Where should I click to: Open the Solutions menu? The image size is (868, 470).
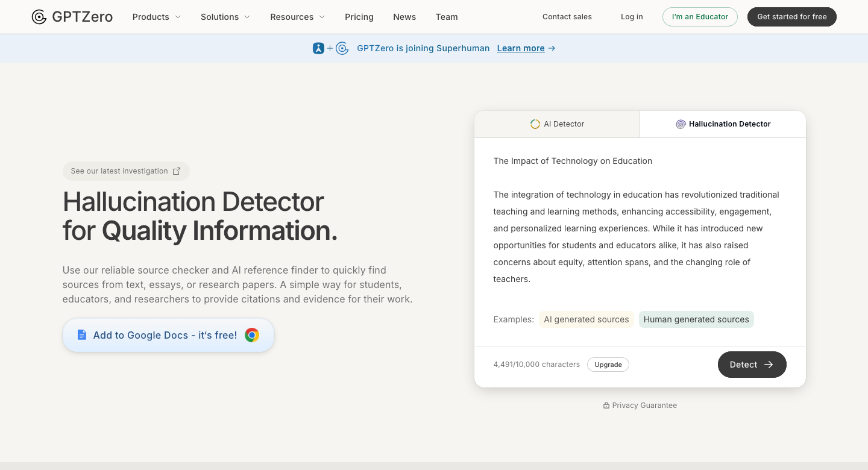(225, 17)
